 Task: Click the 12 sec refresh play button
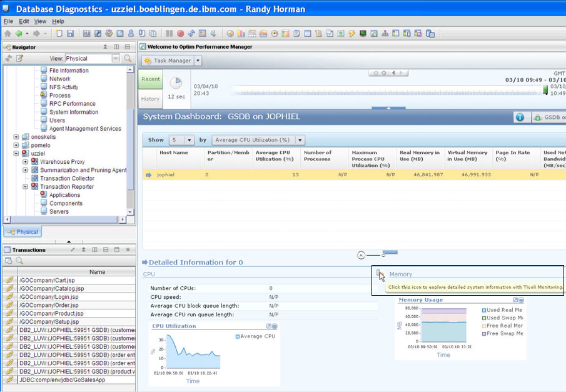[x=176, y=83]
